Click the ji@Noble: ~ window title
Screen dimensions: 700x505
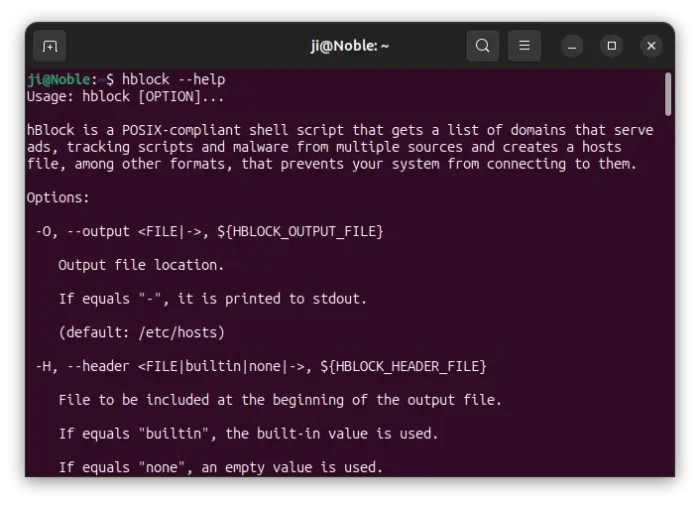coord(350,46)
